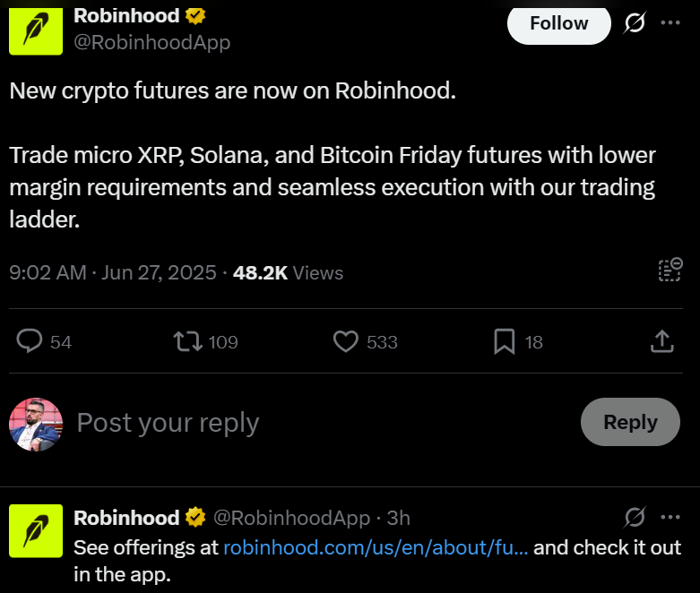Click the Grok icon on main post

[x=635, y=24]
